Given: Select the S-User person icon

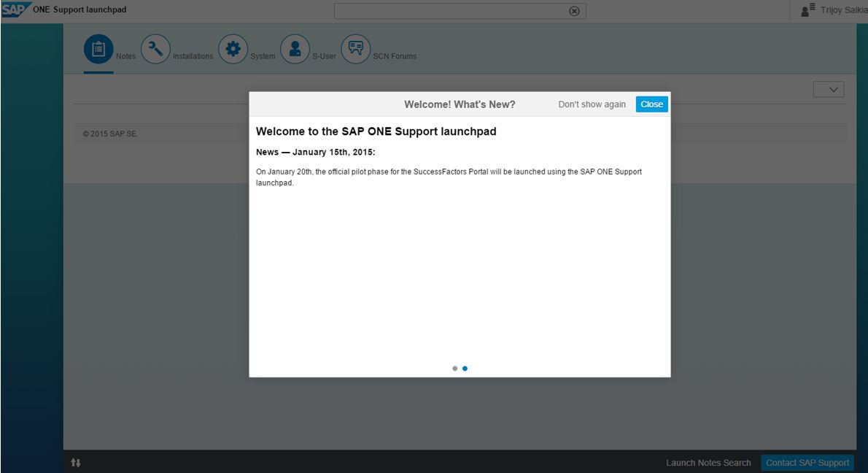Looking at the screenshot, I should (295, 50).
